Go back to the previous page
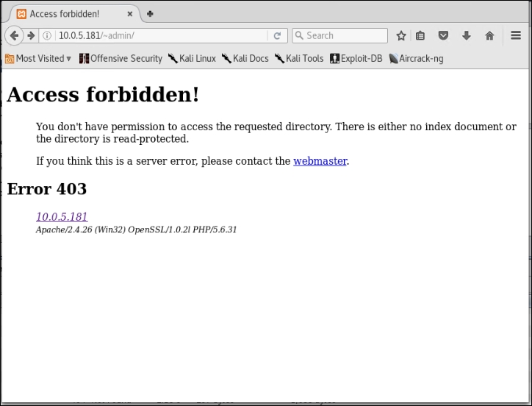The image size is (532, 406). pyautogui.click(x=14, y=35)
